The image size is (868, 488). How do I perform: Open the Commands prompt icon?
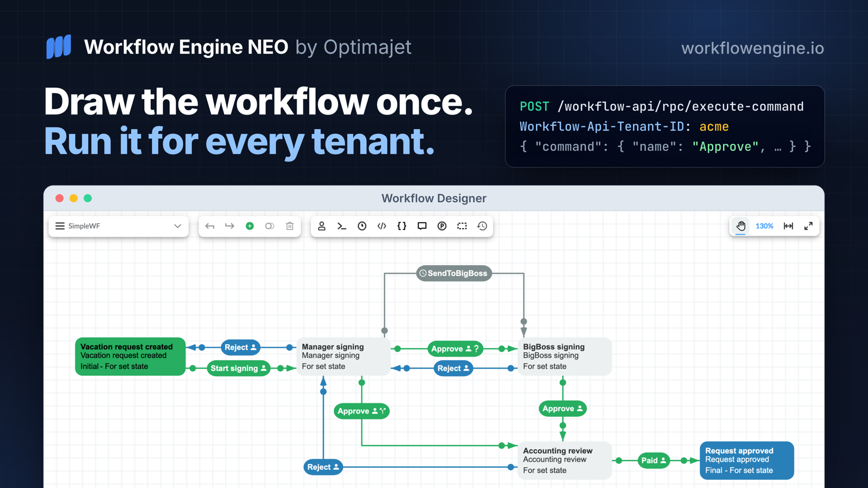pyautogui.click(x=342, y=226)
